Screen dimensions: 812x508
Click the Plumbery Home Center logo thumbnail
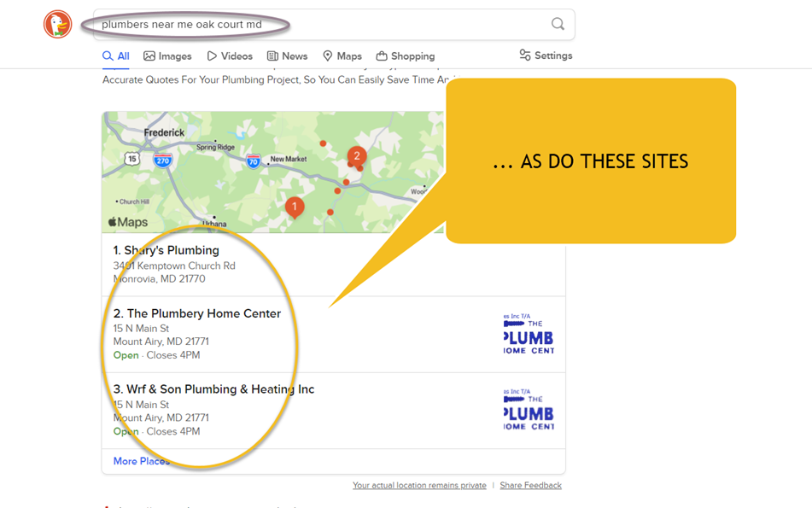[x=529, y=334]
